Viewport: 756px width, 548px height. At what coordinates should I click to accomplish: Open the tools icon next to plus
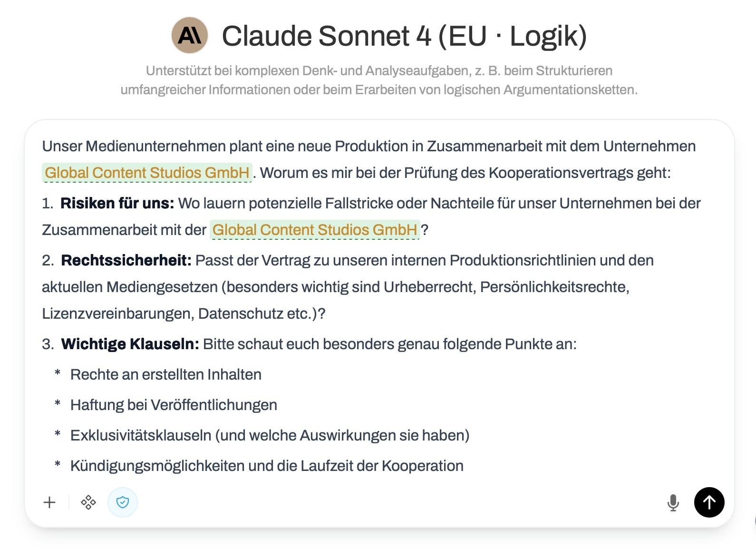coord(88,502)
